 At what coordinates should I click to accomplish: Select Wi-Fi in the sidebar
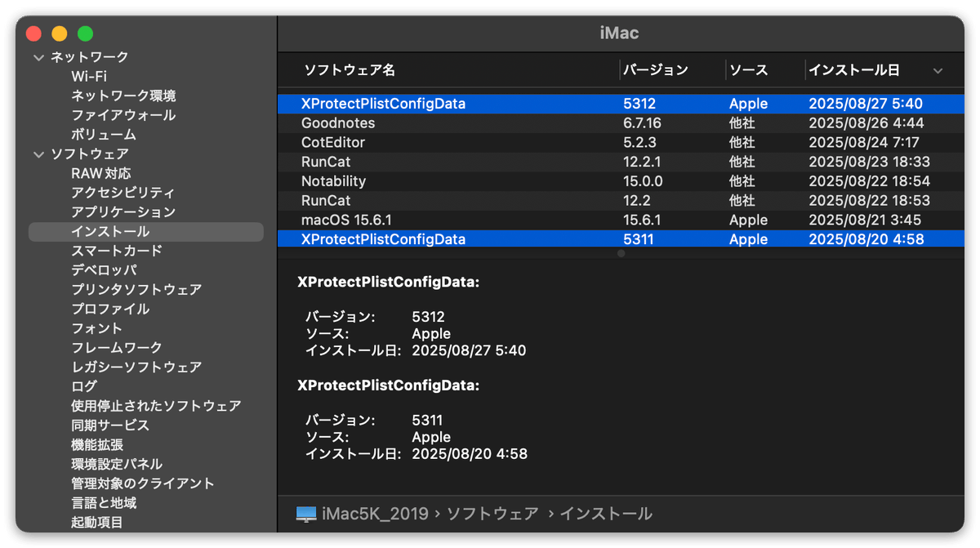[x=89, y=76]
